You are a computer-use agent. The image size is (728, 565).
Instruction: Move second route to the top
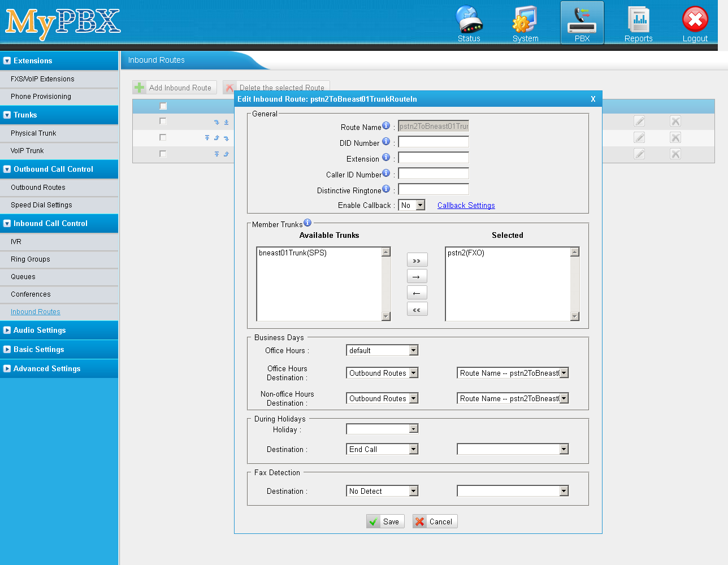pos(207,138)
